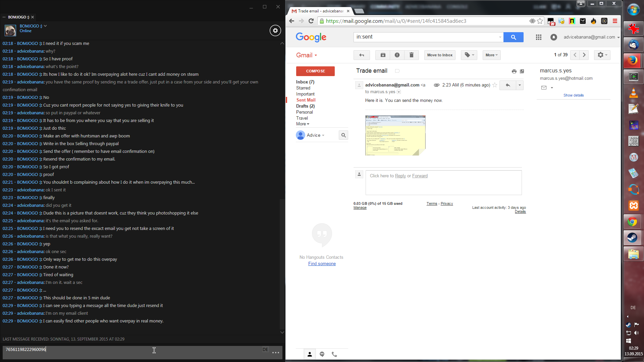Open the Labels dropdown in the toolbar

[x=469, y=55]
